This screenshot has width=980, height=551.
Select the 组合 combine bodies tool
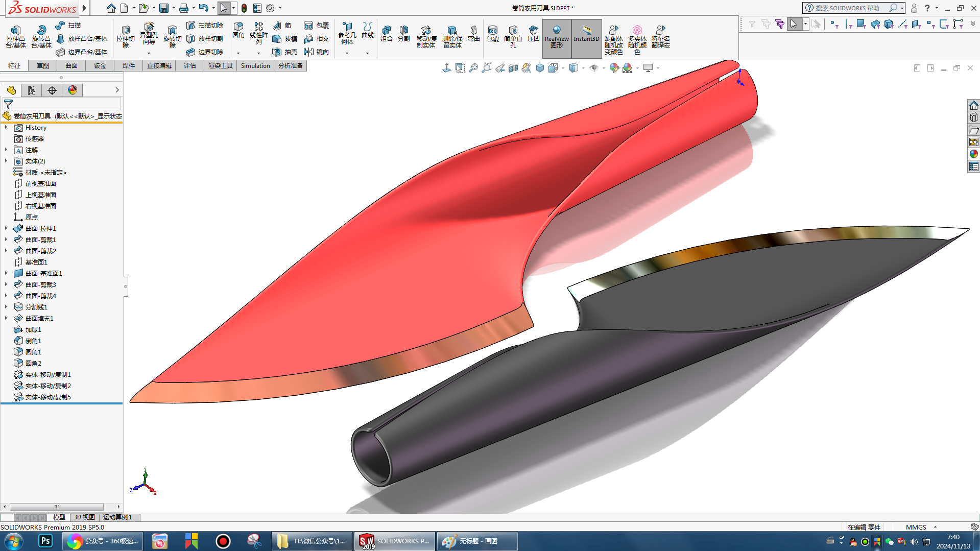tap(387, 34)
